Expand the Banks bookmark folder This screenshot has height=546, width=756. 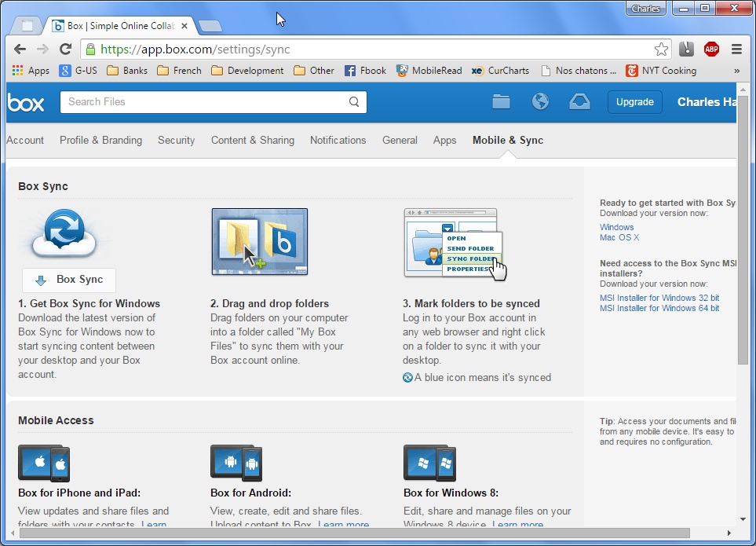127,71
